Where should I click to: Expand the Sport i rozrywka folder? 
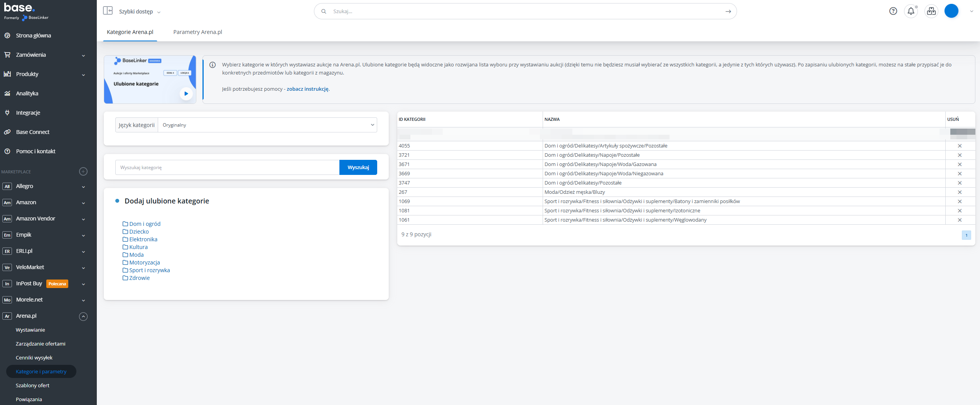point(149,270)
